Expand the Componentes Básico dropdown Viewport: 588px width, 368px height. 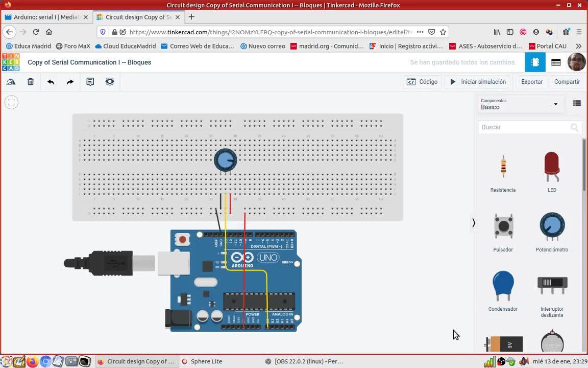pyautogui.click(x=519, y=104)
